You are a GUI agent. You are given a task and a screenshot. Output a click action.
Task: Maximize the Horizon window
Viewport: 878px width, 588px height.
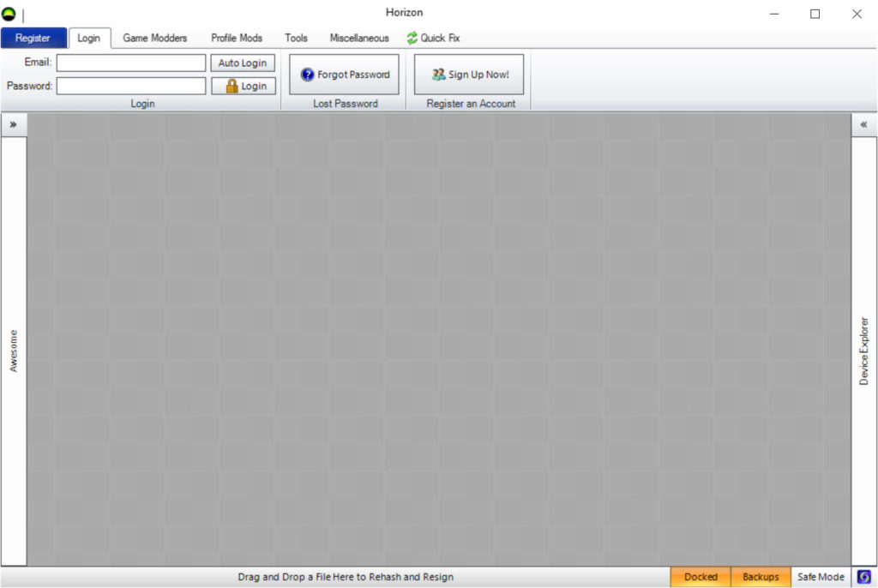tap(815, 14)
